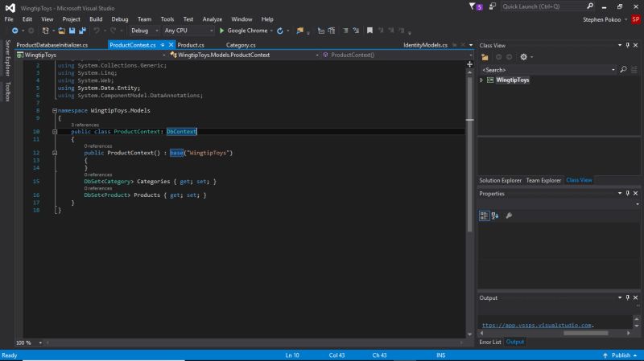Viewport: 644px width, 361px height.
Task: Collapse the ProductContext class outline
Action: pyautogui.click(x=55, y=132)
